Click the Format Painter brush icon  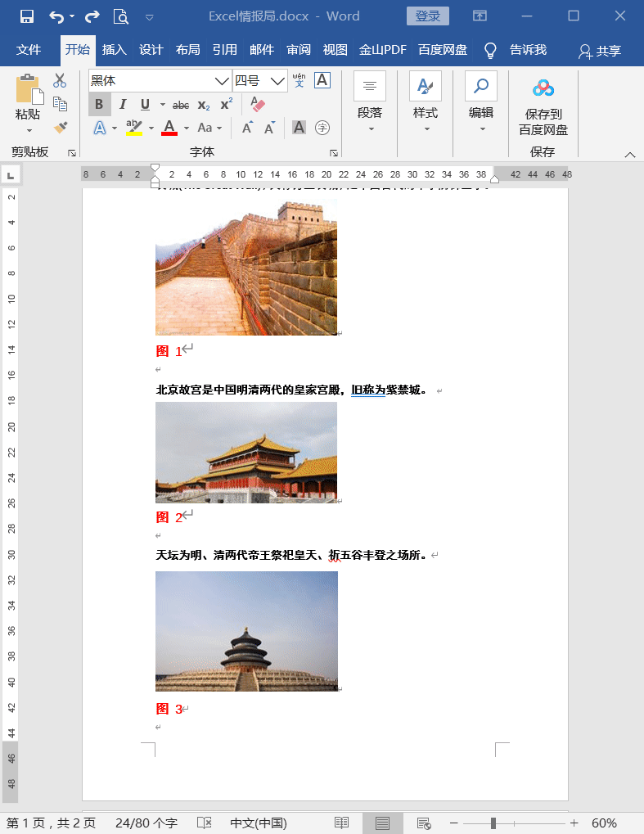click(60, 128)
